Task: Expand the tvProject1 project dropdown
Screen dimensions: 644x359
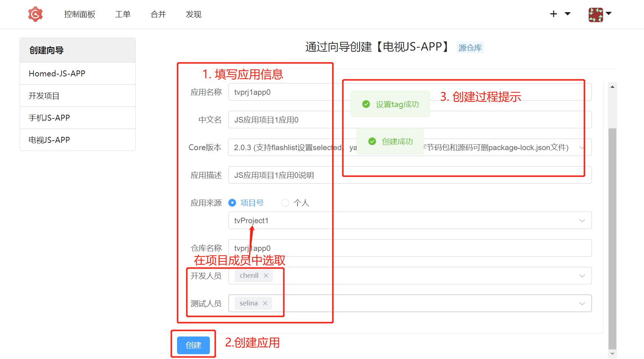Action: click(582, 220)
